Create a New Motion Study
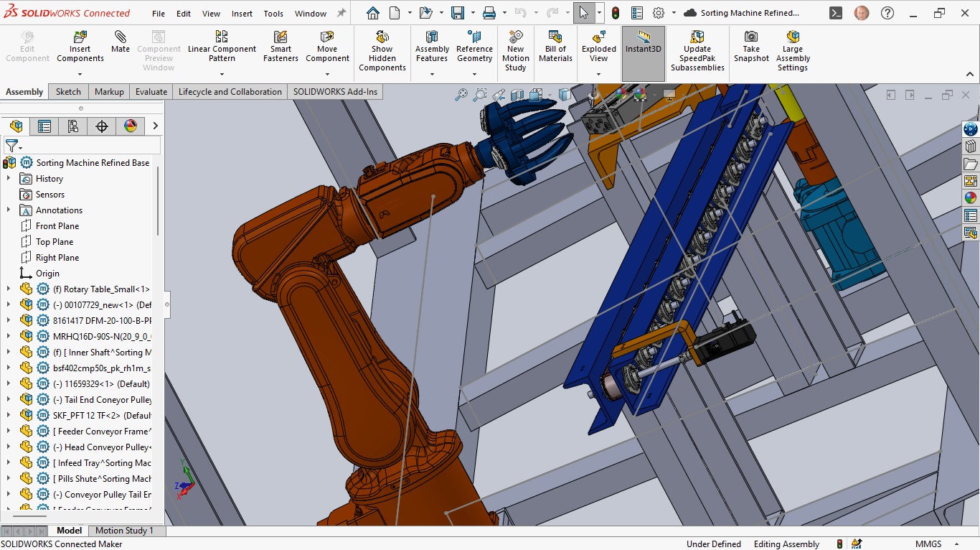Screen dimensions: 980x550 point(515,51)
